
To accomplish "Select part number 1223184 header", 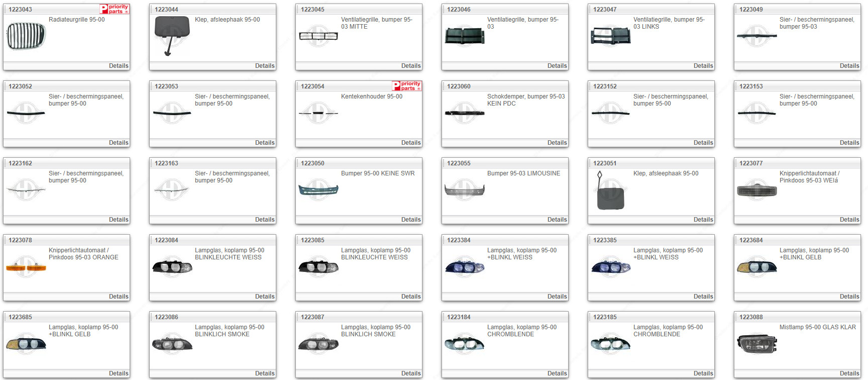I will [x=459, y=317].
